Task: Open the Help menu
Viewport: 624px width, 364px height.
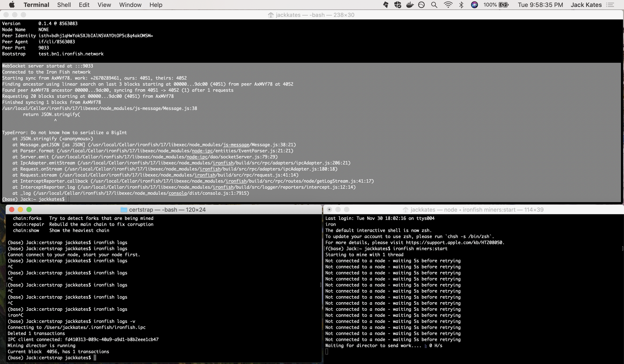Action: (x=156, y=5)
